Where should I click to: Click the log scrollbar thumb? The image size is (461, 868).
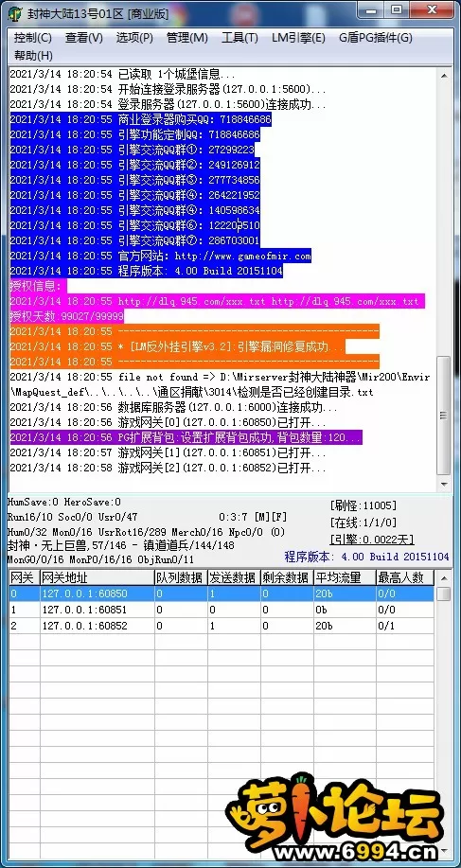pyautogui.click(x=444, y=416)
